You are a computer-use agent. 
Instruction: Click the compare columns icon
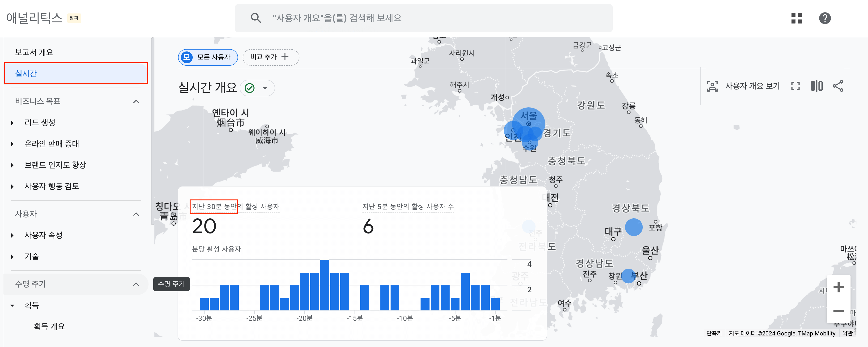click(817, 86)
